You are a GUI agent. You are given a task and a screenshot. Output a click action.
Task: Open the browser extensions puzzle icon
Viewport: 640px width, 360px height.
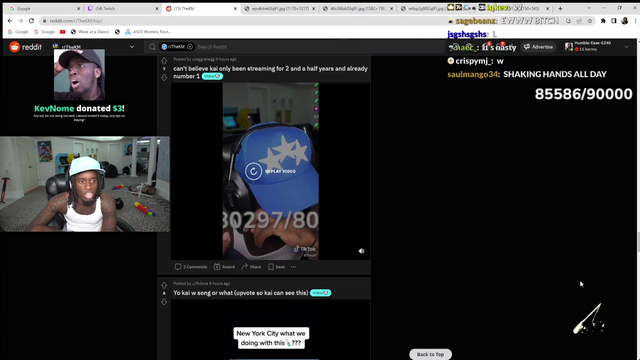coord(603,21)
